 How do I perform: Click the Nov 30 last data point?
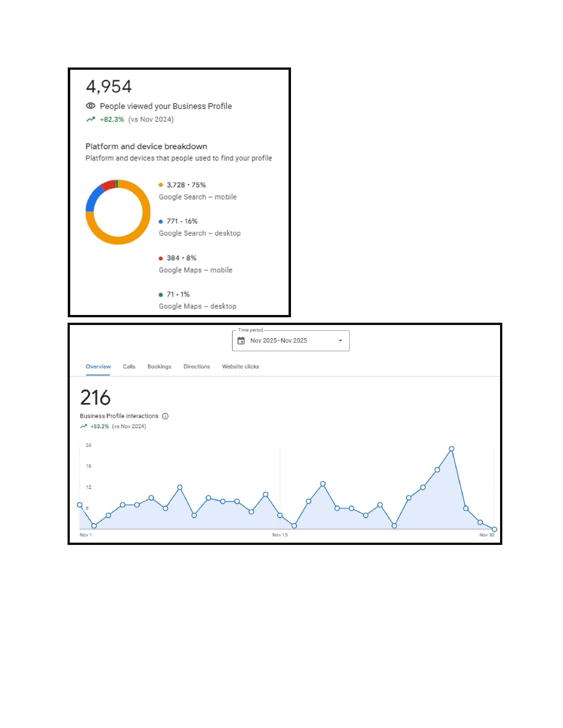(x=494, y=529)
